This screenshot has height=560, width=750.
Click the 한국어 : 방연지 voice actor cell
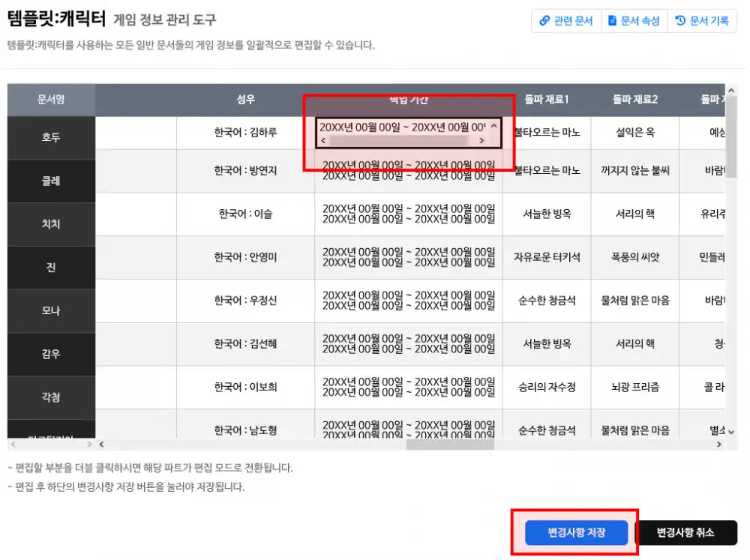(x=245, y=170)
